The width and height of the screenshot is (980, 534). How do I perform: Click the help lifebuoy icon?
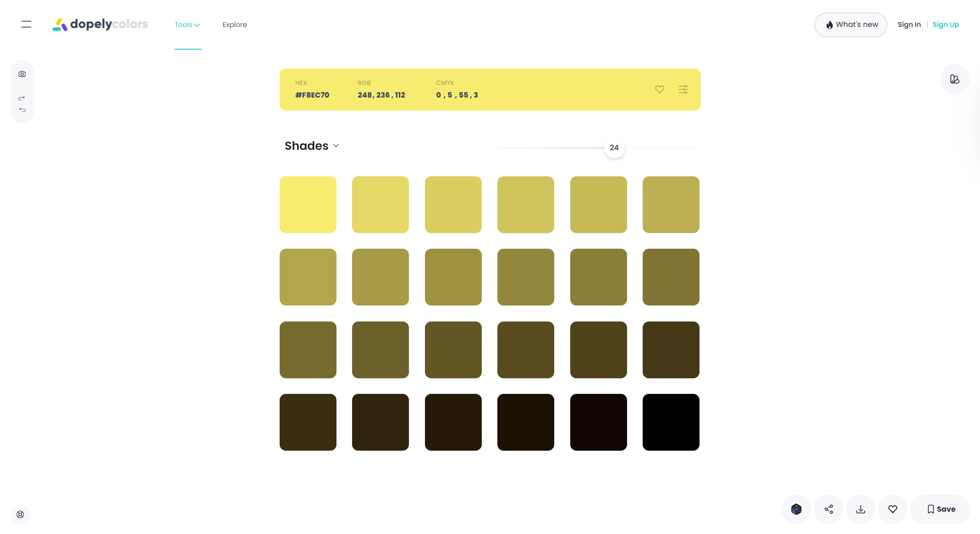tap(20, 514)
